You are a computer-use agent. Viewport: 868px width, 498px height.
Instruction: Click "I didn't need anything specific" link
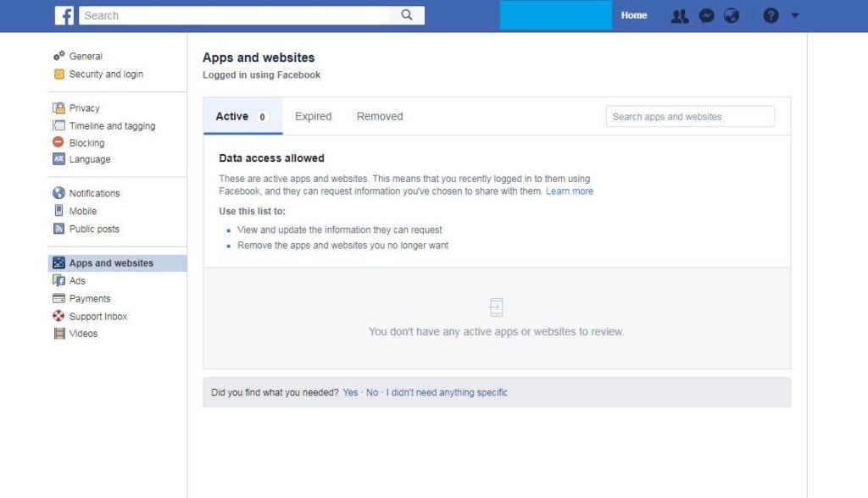pos(447,393)
